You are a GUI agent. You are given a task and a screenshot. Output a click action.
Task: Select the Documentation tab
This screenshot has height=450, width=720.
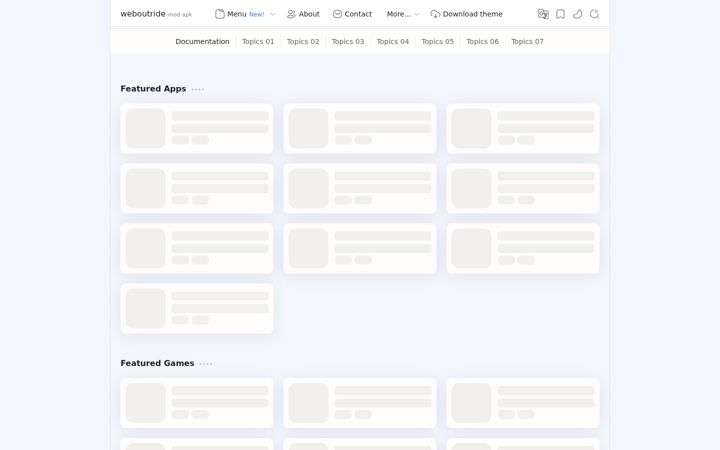point(202,41)
